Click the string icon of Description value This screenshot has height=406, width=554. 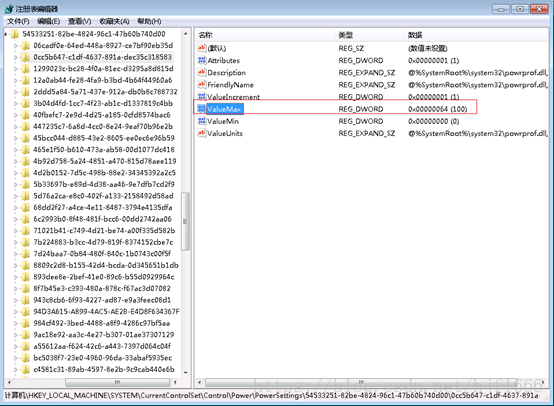click(x=202, y=72)
